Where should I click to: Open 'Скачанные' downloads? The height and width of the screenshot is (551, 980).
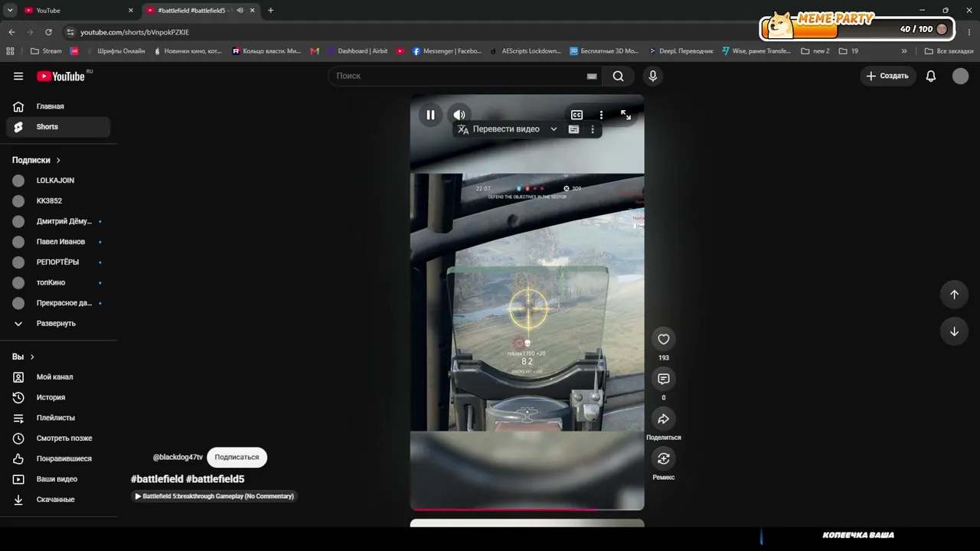(58, 500)
